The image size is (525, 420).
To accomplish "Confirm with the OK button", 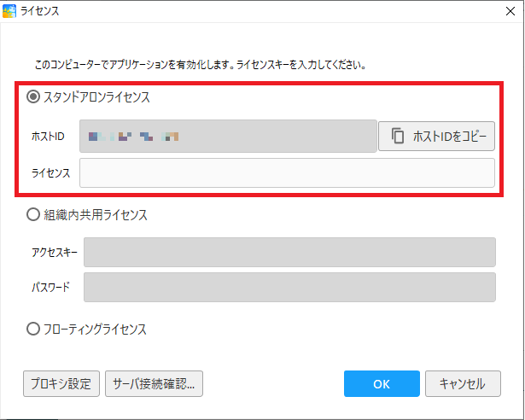I will click(382, 383).
